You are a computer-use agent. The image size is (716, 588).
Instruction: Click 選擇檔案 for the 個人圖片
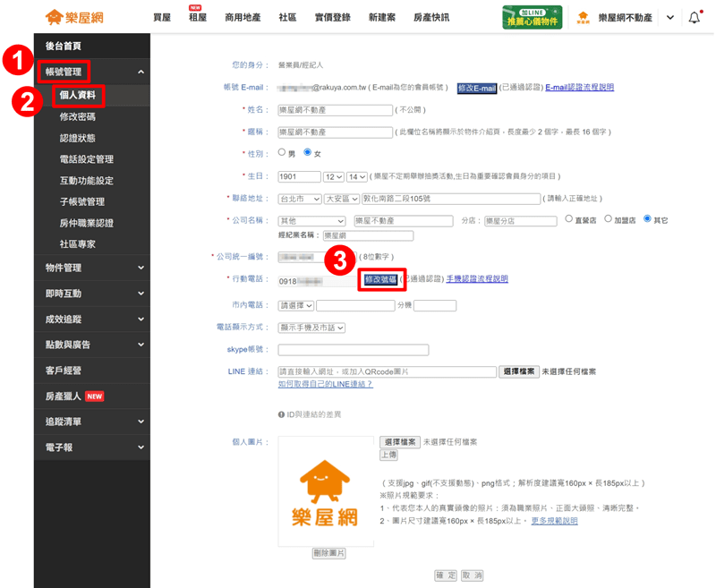[x=400, y=442]
